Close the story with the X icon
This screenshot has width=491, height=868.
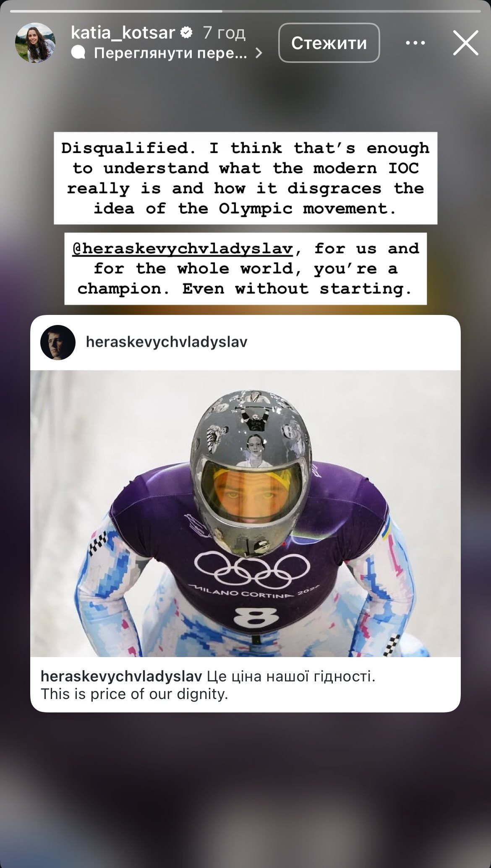click(466, 43)
